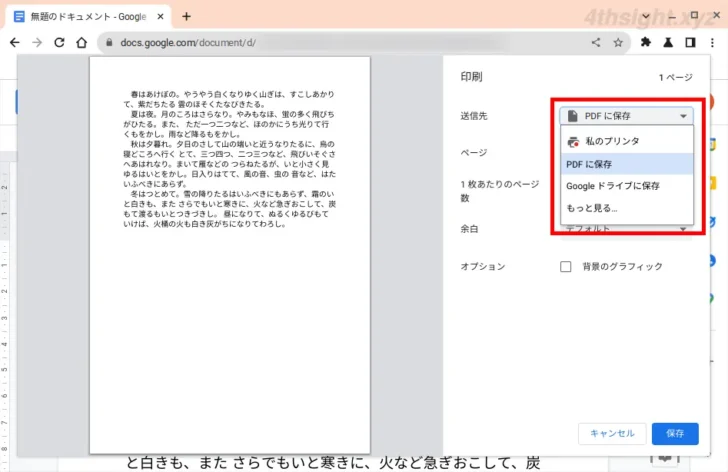Click the キャンセル button
Viewport: 728px width, 472px height.
coord(612,433)
